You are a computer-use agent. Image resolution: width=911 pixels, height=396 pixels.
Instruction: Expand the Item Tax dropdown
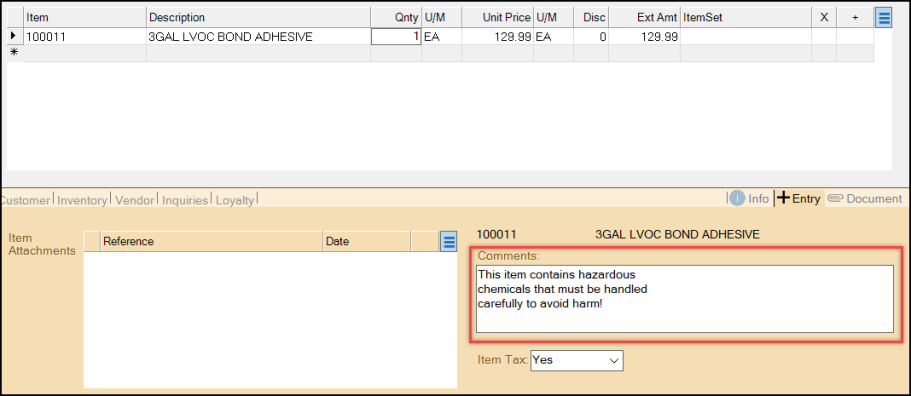pos(614,360)
